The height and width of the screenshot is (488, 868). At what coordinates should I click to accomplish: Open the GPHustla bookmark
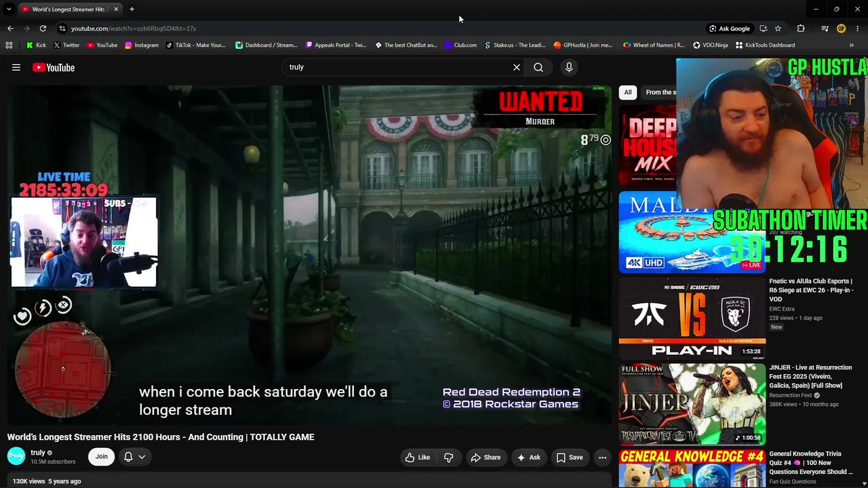tap(583, 45)
